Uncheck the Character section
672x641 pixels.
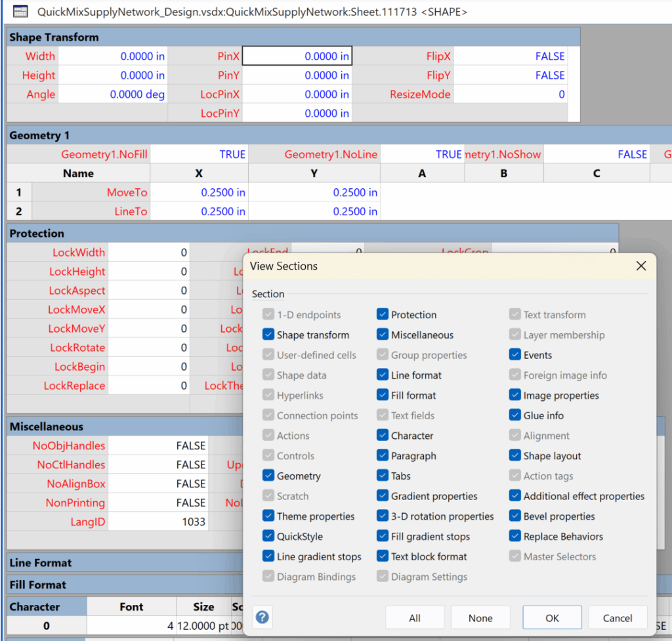[x=383, y=435]
